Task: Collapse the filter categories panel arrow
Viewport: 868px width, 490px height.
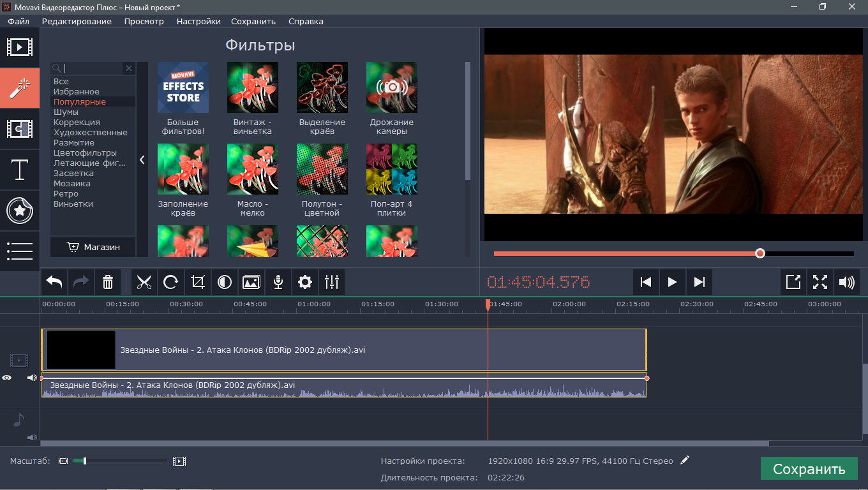Action: (142, 160)
